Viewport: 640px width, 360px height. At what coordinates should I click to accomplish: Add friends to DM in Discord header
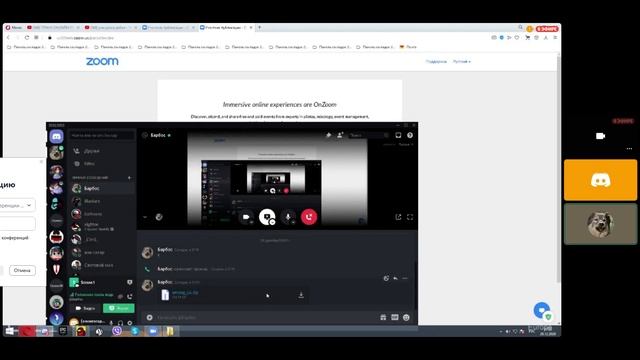[x=340, y=135]
